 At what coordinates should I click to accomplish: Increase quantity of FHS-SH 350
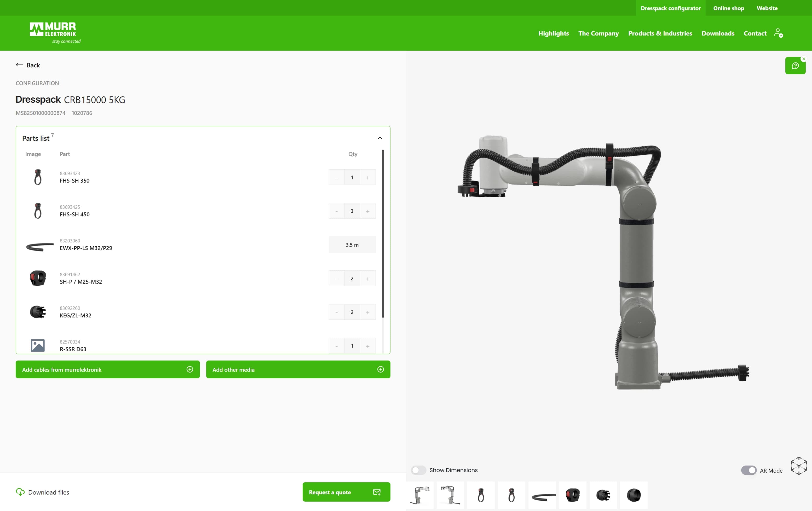pyautogui.click(x=367, y=177)
